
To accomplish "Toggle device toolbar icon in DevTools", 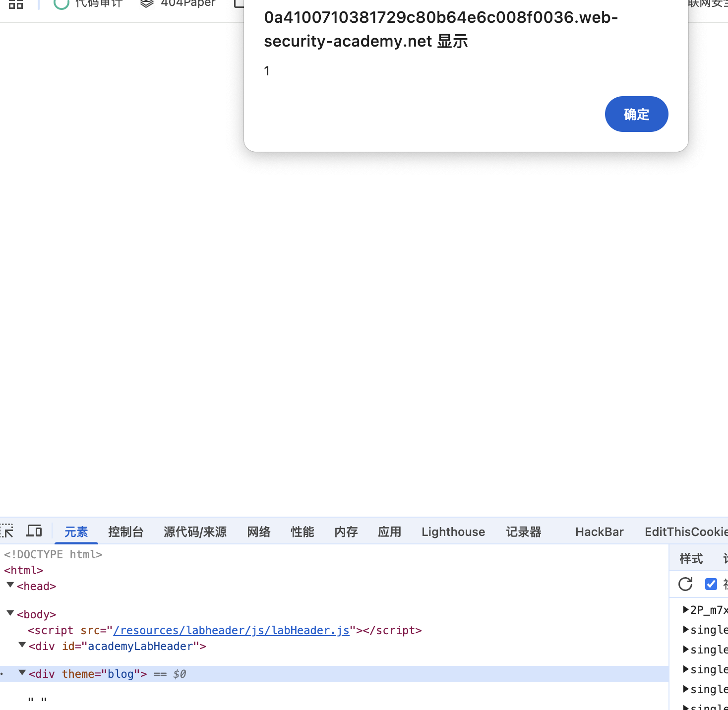I will pos(34,531).
